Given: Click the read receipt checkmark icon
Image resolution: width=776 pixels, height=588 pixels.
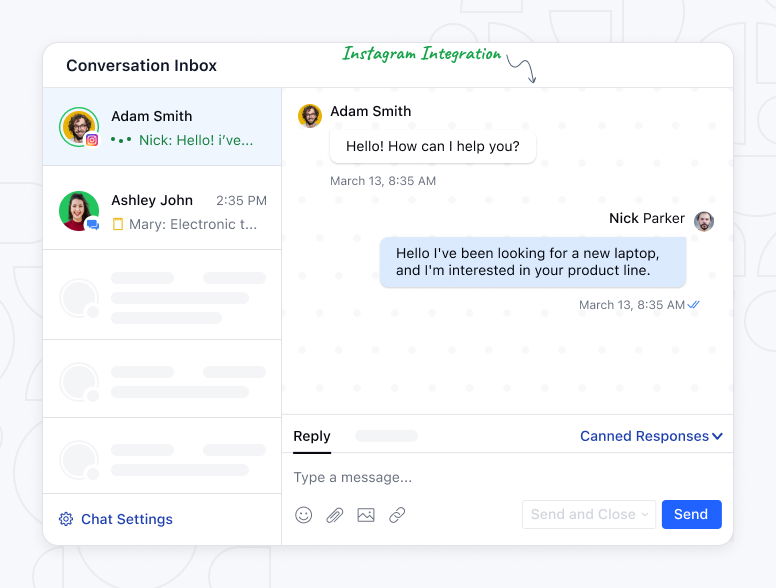Looking at the screenshot, I should (x=694, y=305).
